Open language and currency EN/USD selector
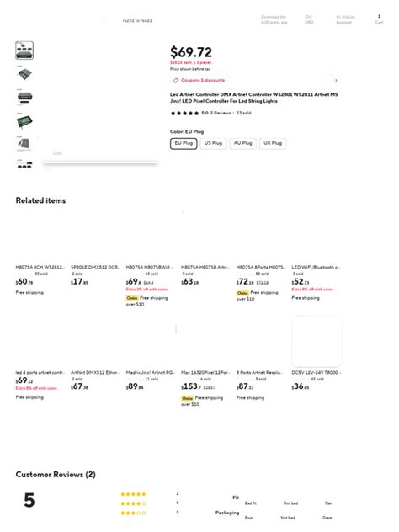Viewport: 399px width, 532px height. click(309, 19)
